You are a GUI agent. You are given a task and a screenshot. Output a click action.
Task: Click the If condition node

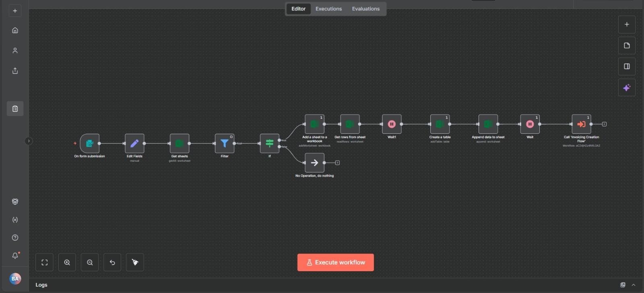tap(270, 143)
